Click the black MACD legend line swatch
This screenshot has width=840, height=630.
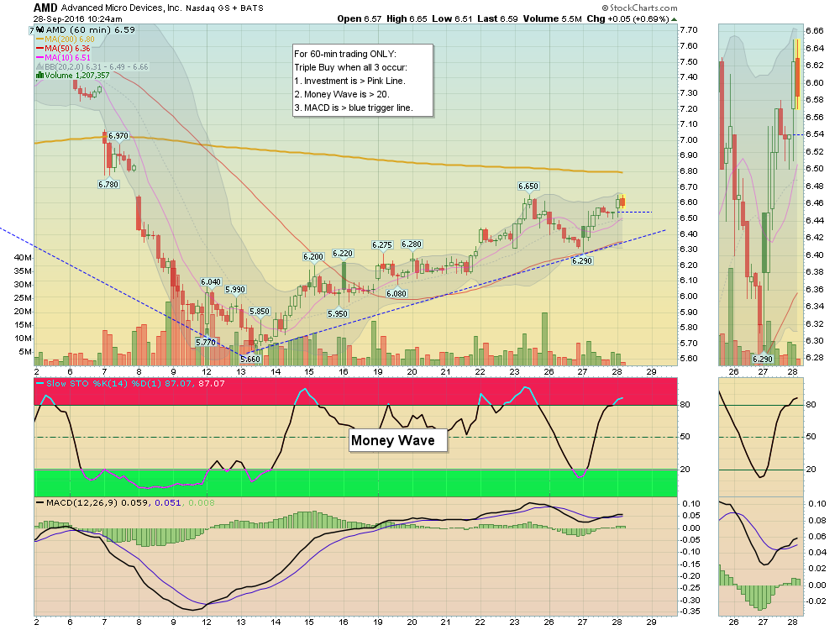[x=39, y=503]
